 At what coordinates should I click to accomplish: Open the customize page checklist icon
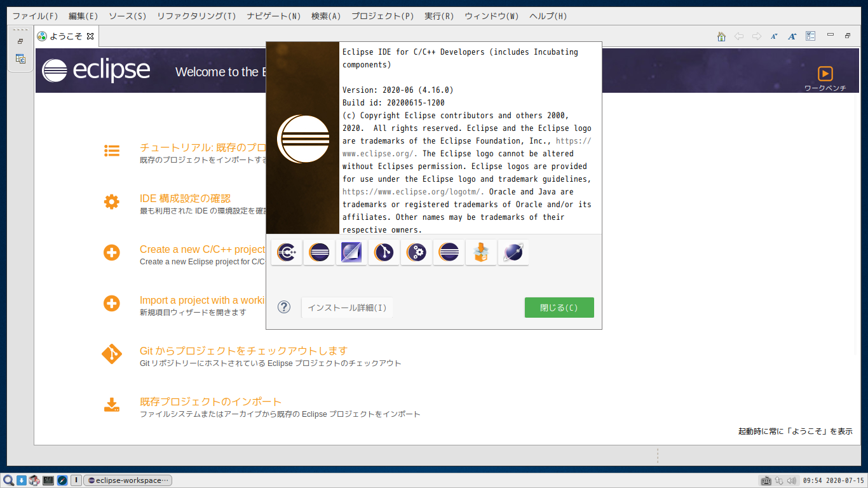pos(810,36)
